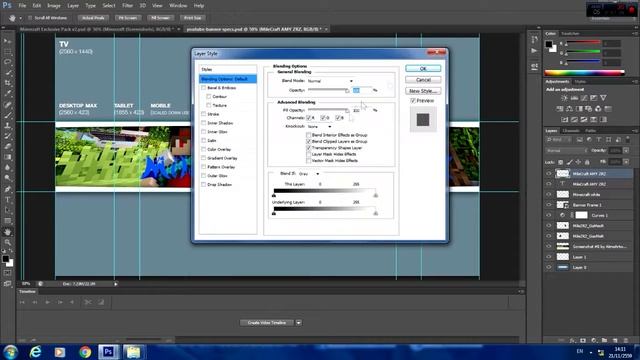Viewport: 640px width, 360px height.
Task: Open the Image menu
Action: pos(53,6)
